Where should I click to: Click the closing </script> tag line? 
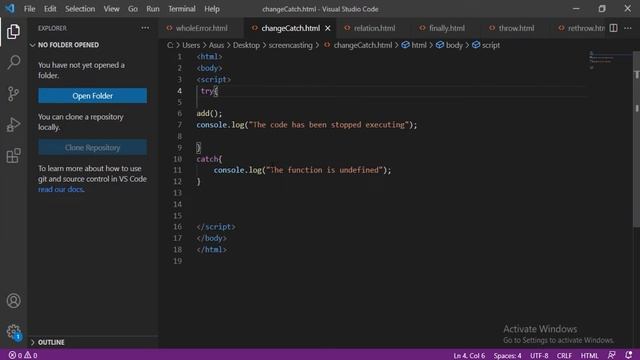(216, 227)
